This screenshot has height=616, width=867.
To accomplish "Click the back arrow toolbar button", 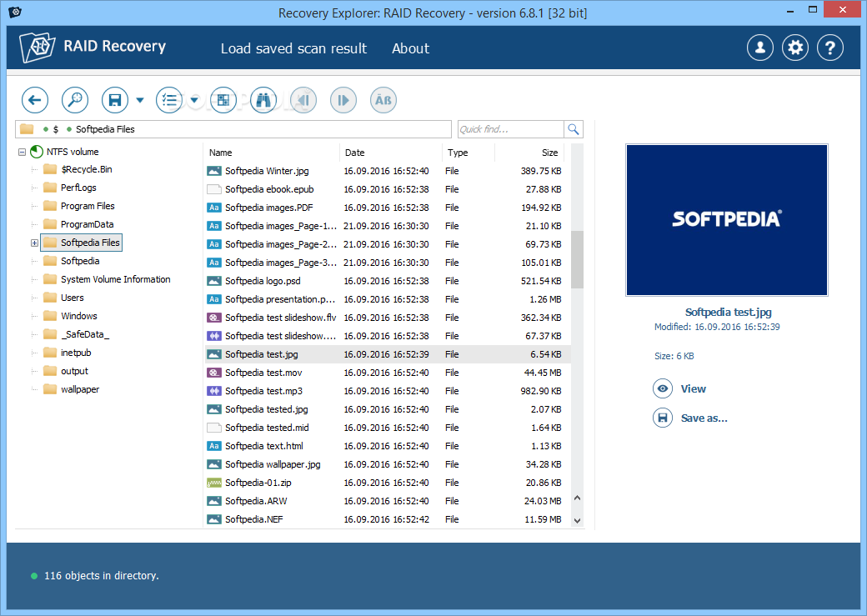I will coord(35,100).
